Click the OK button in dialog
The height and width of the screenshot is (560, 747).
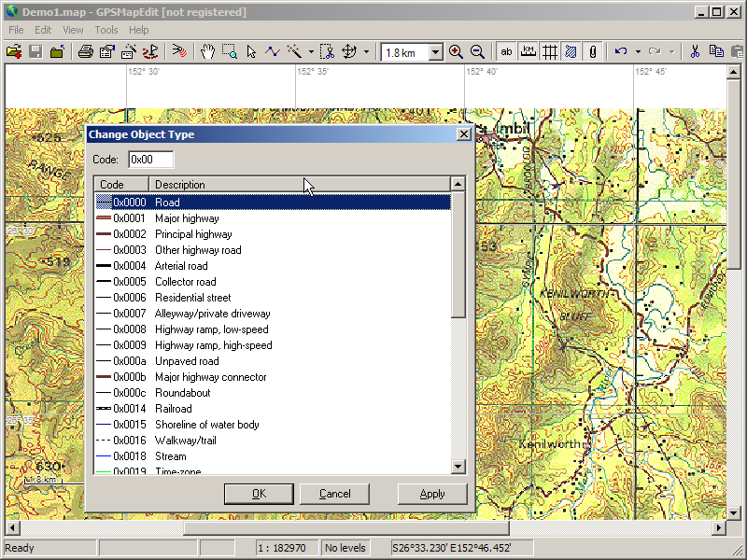click(259, 494)
